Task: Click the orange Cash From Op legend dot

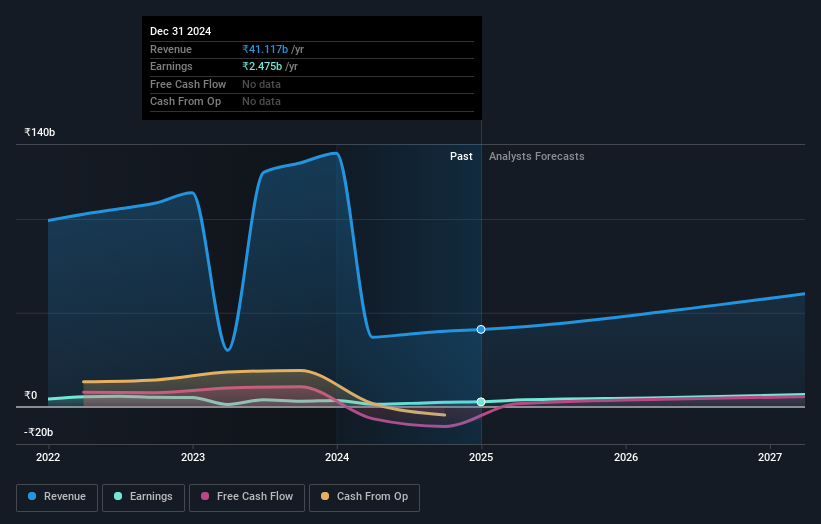Action: click(x=325, y=496)
